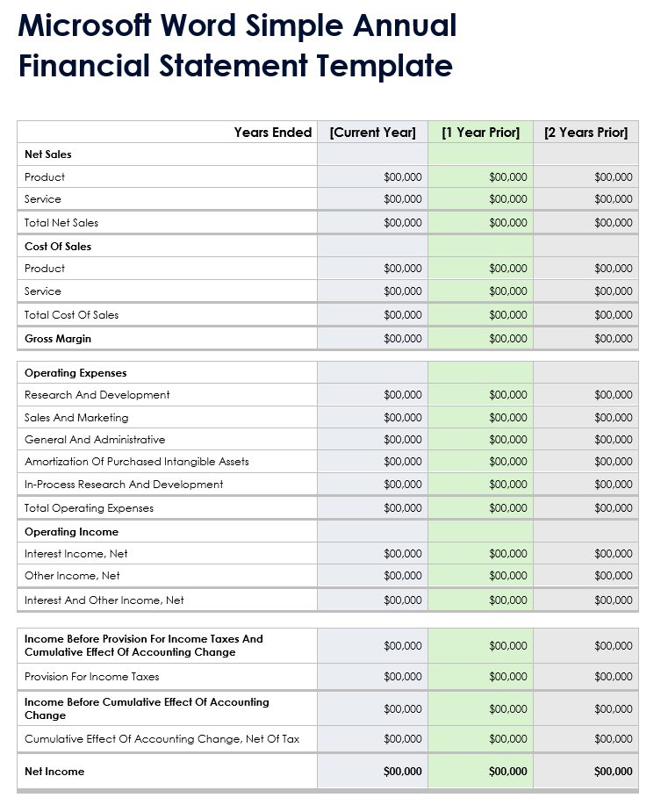Select the [2 Years Prior] column header

[586, 133]
